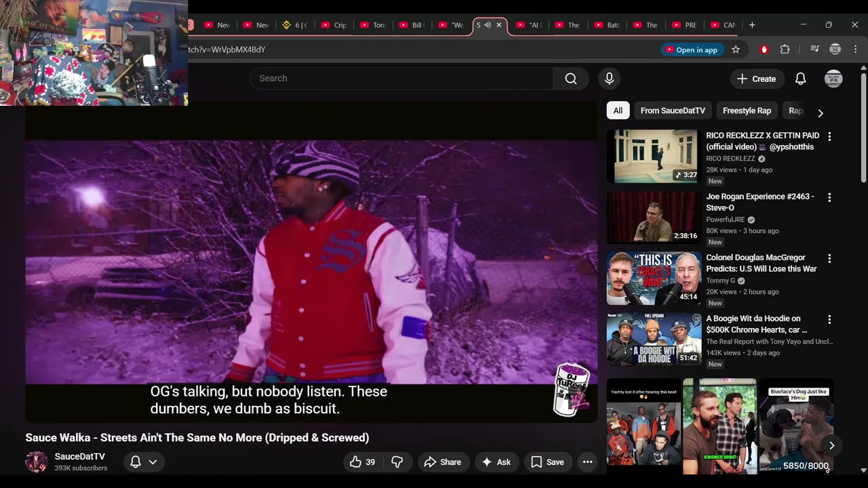The height and width of the screenshot is (488, 868).
Task: Open Kindred Spirit Short thumbnail
Action: [x=719, y=426]
